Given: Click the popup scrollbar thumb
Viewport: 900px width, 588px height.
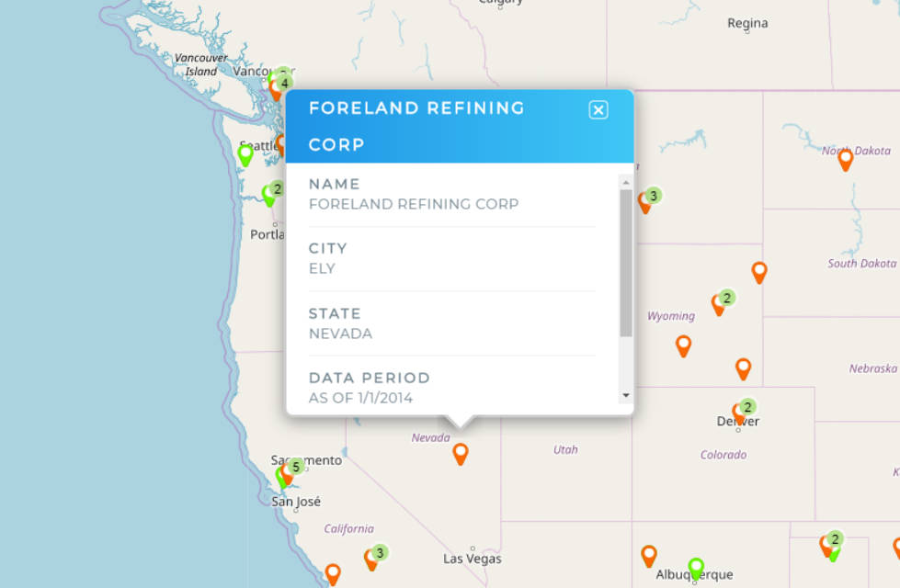Looking at the screenshot, I should (626, 263).
